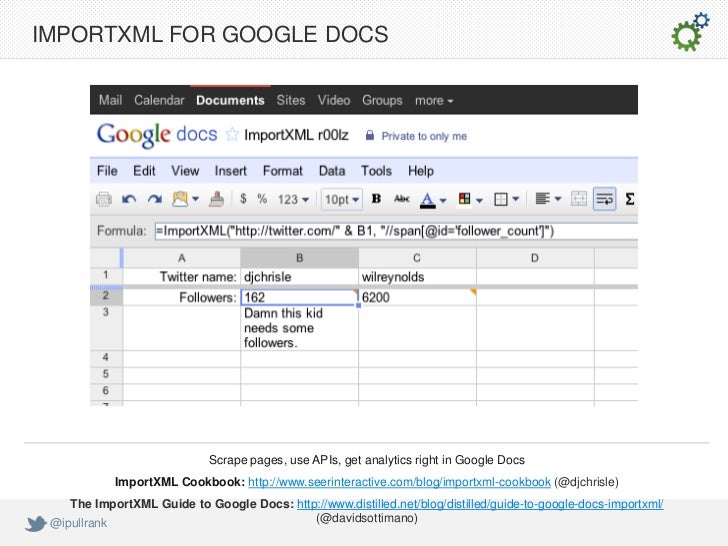Go to Mail in the top bar
Screen dimensions: 728x546
pyautogui.click(x=110, y=100)
